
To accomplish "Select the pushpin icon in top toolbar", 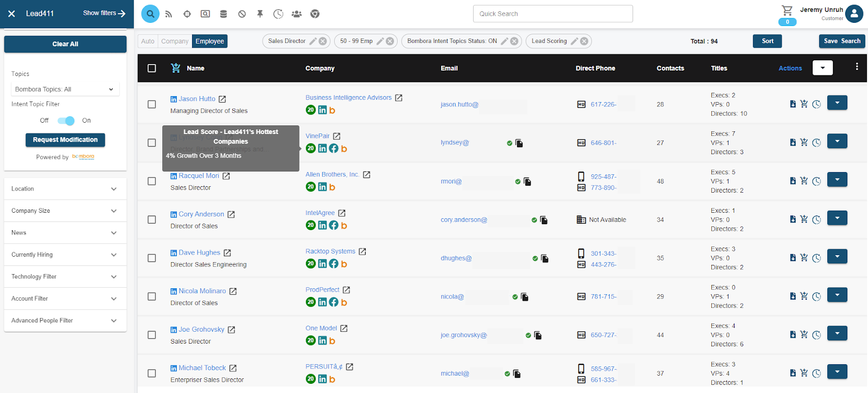I will (x=260, y=14).
